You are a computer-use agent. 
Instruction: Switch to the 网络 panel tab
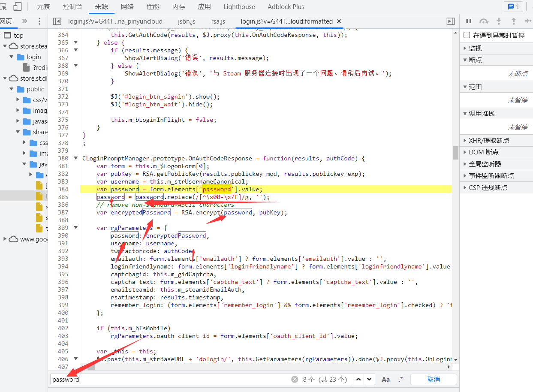pyautogui.click(x=127, y=6)
